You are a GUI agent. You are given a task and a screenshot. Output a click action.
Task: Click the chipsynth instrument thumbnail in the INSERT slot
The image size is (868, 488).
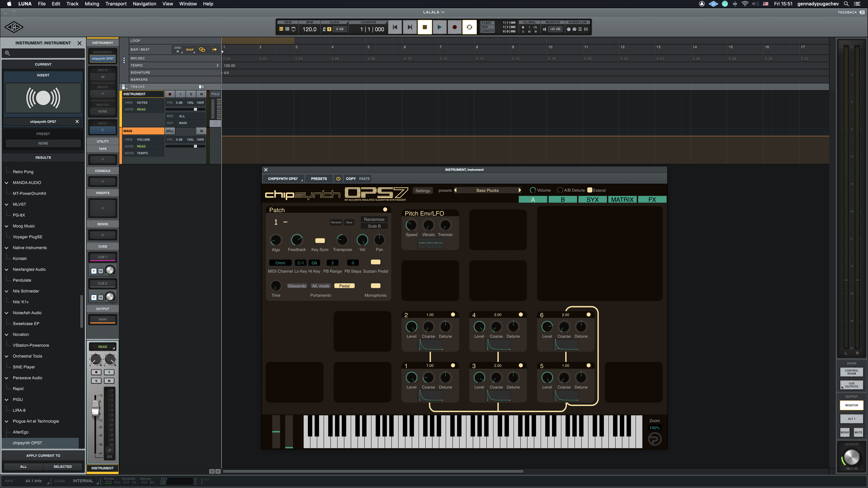tap(43, 98)
